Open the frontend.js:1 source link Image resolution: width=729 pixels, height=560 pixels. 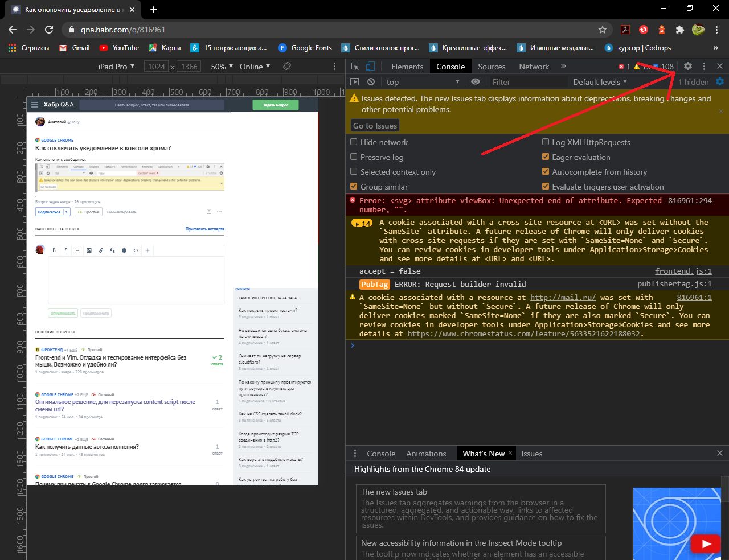[683, 271]
